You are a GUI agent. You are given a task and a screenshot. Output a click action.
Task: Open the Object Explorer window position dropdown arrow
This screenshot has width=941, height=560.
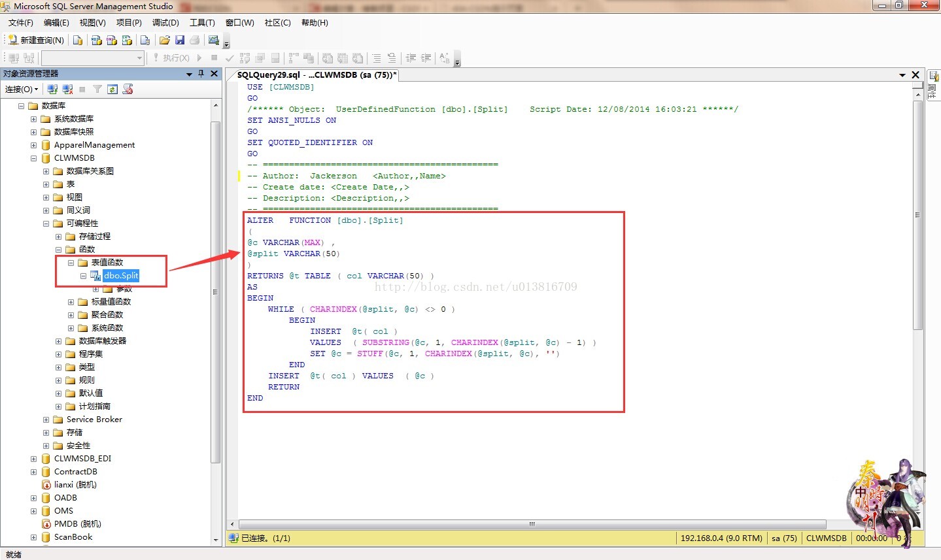(x=189, y=74)
